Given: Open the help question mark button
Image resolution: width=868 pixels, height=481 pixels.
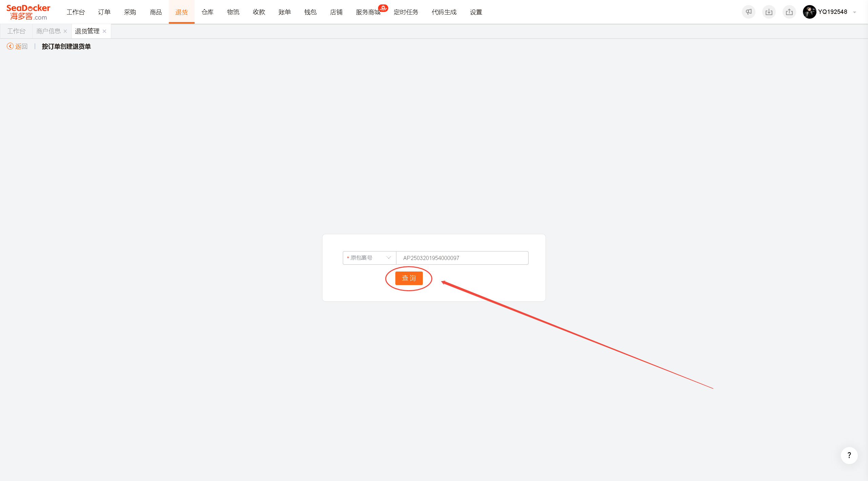Looking at the screenshot, I should [x=849, y=455].
